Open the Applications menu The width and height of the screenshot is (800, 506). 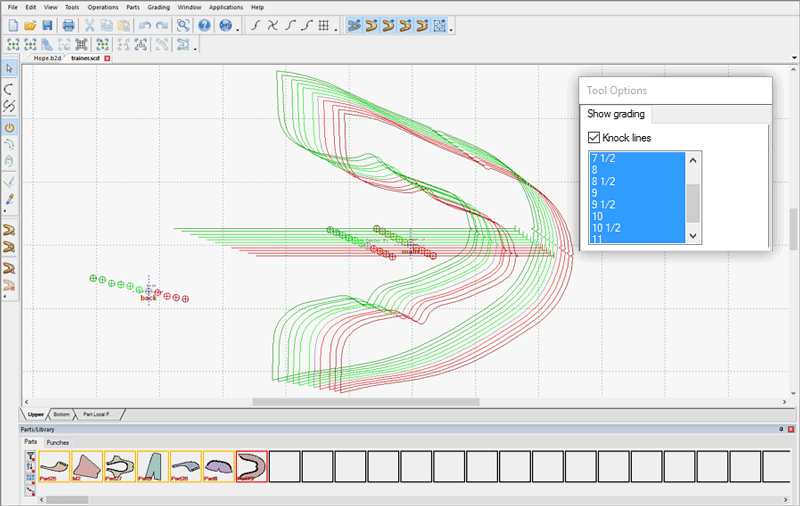(x=226, y=7)
